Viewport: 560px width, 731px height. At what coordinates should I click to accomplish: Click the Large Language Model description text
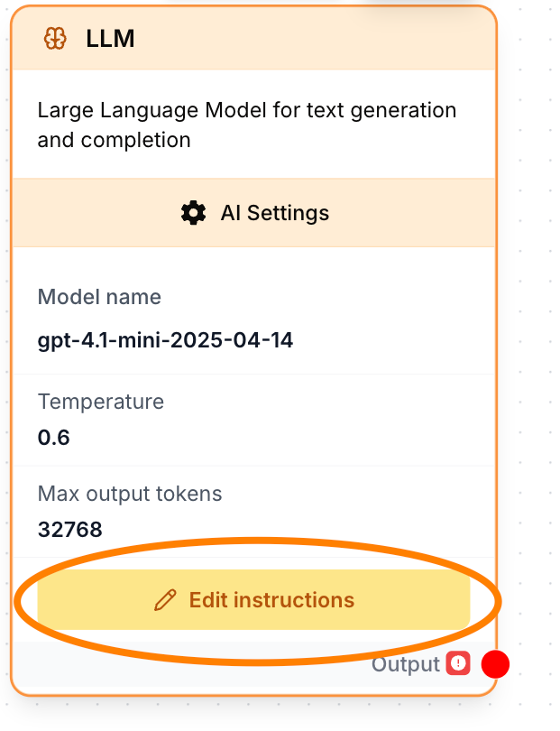pyautogui.click(x=247, y=125)
